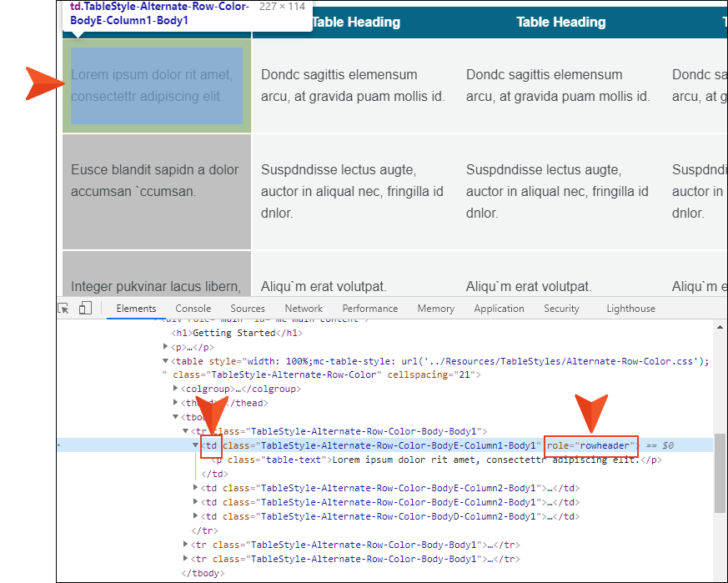Select the Performance tab

(369, 309)
